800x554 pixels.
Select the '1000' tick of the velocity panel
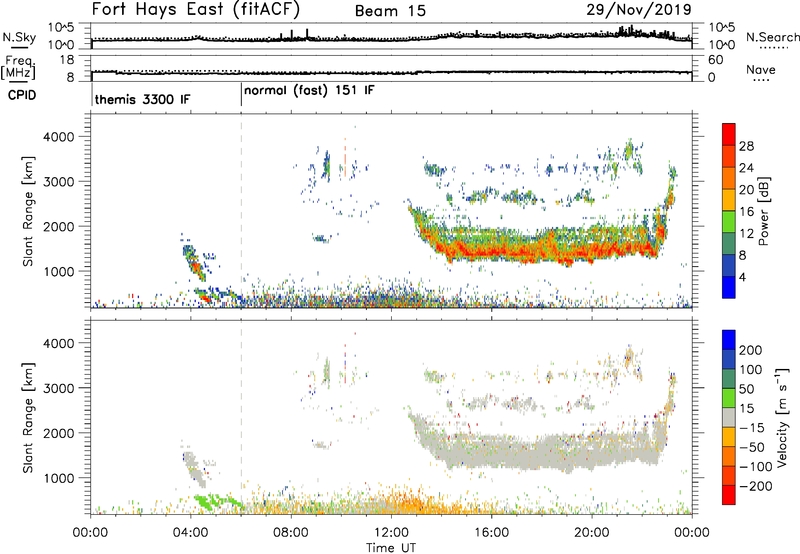[59, 478]
